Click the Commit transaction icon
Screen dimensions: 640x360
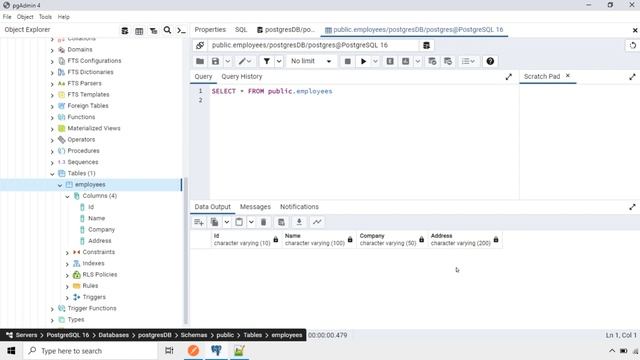pos(432,61)
